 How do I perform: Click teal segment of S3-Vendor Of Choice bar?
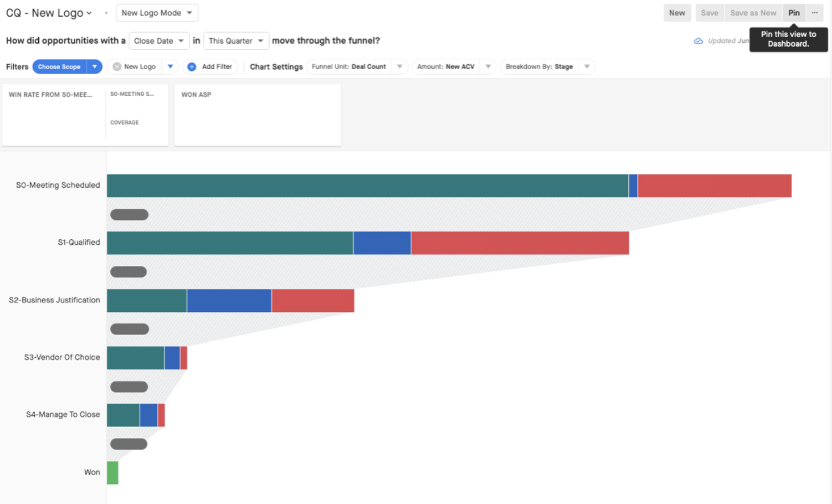point(136,358)
